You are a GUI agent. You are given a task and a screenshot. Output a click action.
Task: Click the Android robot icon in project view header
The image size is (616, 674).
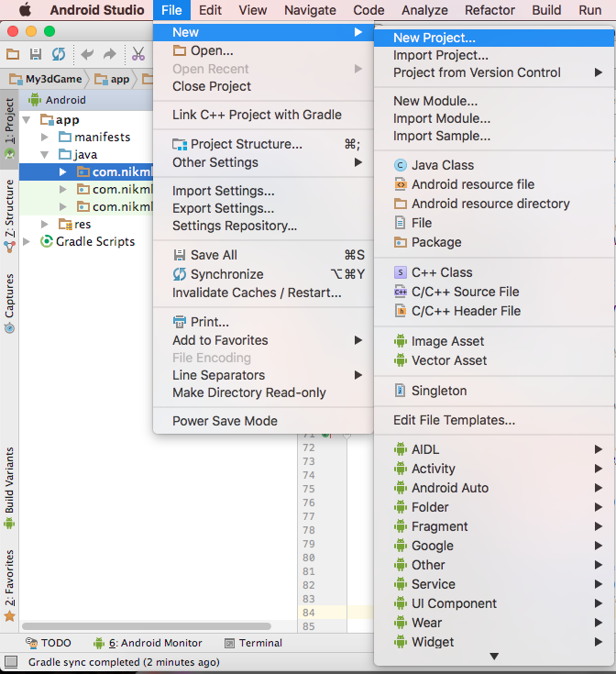click(34, 100)
